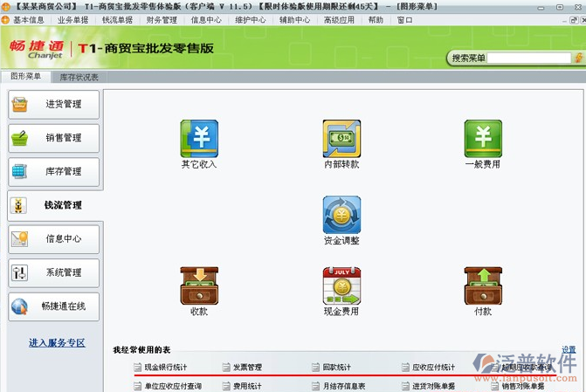Click the 搜索菜单 input field
586x392 pixels.
click(529, 58)
